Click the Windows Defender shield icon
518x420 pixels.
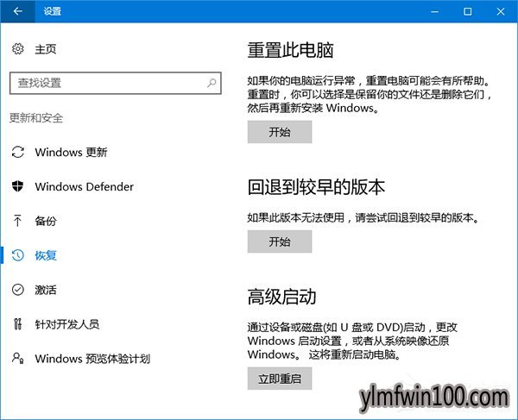pyautogui.click(x=17, y=186)
